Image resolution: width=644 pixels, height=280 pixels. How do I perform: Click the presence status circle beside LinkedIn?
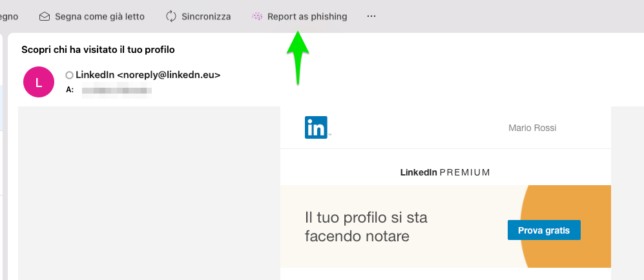click(69, 75)
